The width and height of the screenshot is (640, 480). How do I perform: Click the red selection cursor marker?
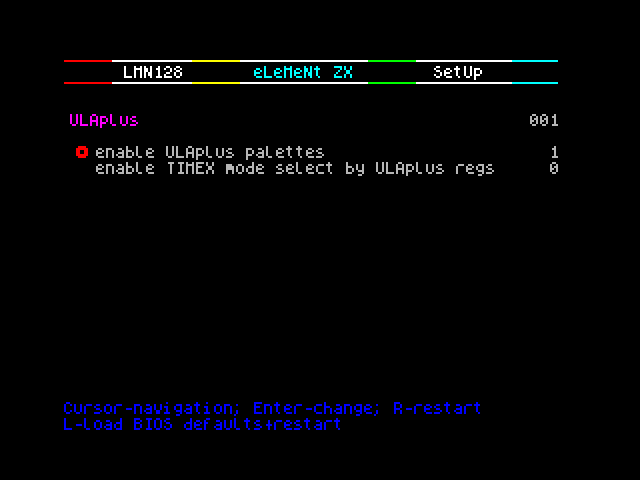pyautogui.click(x=82, y=152)
